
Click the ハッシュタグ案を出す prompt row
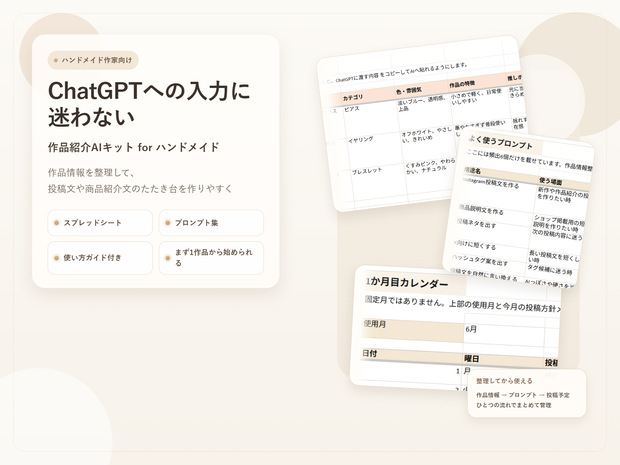click(x=480, y=260)
